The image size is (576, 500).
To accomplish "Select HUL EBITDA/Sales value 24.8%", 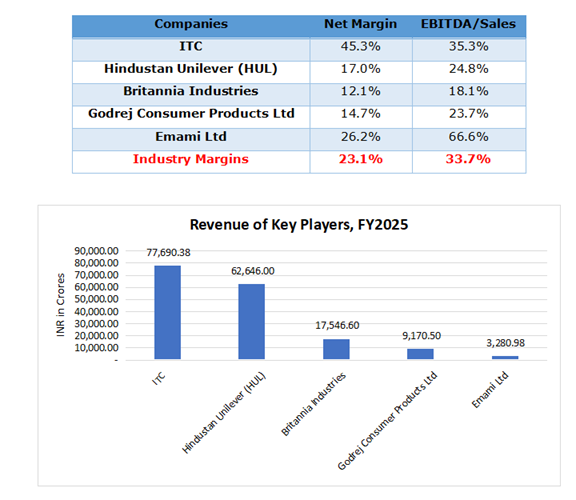I will (x=469, y=69).
